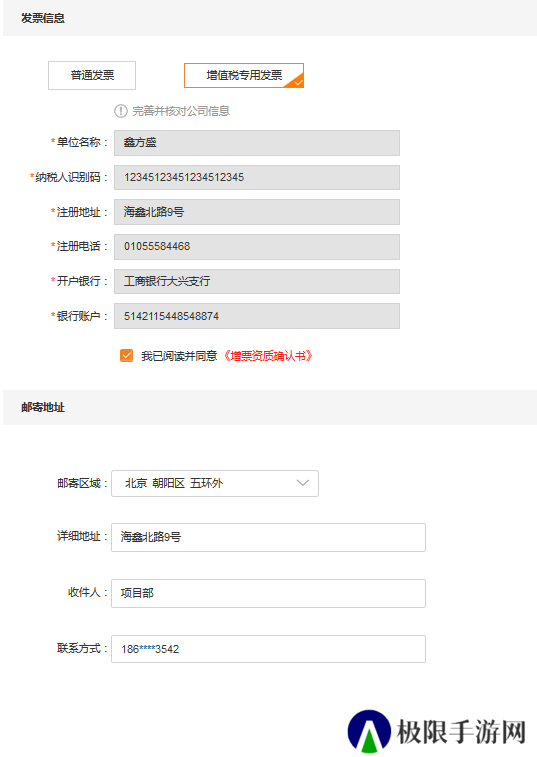
Task: Select the 普通发票 invoice type
Action: point(92,75)
